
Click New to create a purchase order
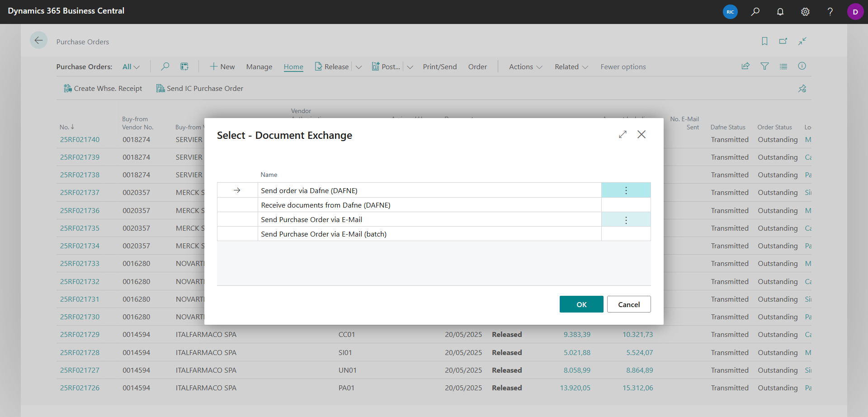click(222, 66)
